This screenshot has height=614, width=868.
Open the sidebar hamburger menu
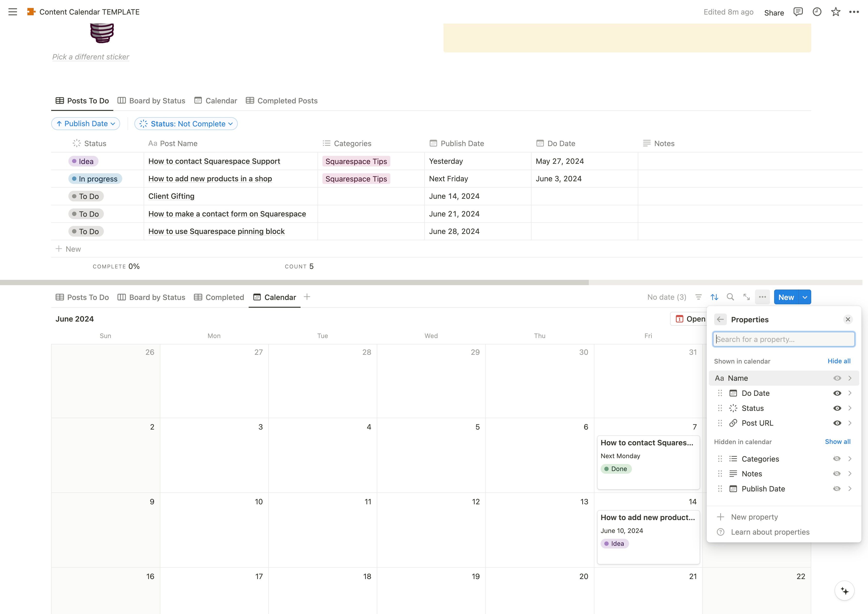[x=12, y=12]
